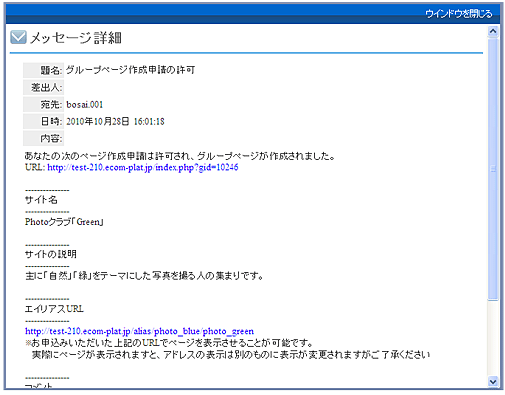Click the 差出人 label
This screenshot has width=505, height=395.
coord(43,88)
